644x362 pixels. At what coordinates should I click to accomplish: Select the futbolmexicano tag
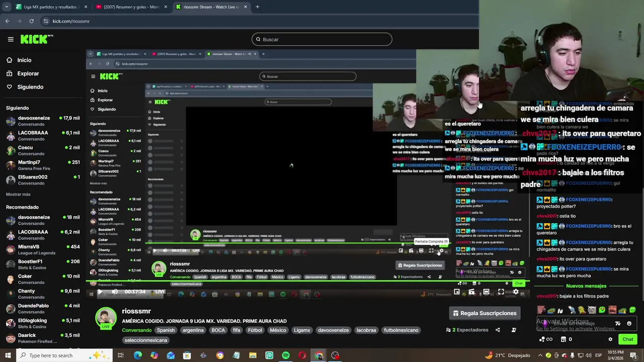pos(401,330)
